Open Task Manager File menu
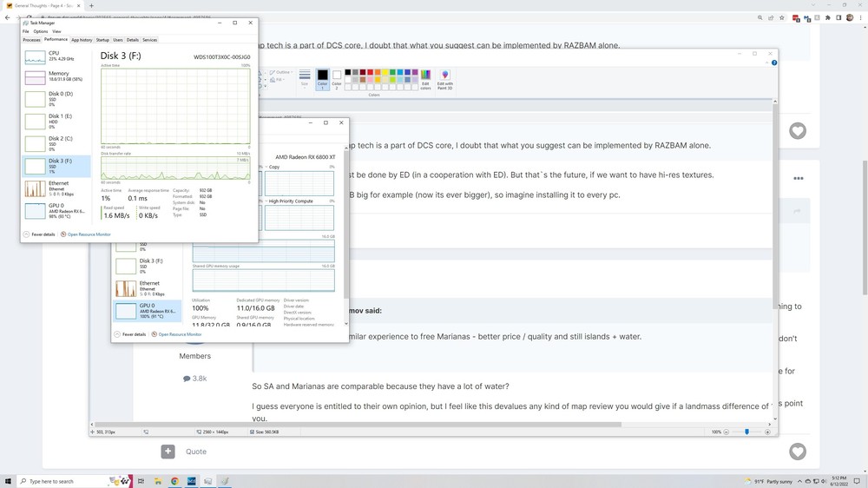 (25, 31)
